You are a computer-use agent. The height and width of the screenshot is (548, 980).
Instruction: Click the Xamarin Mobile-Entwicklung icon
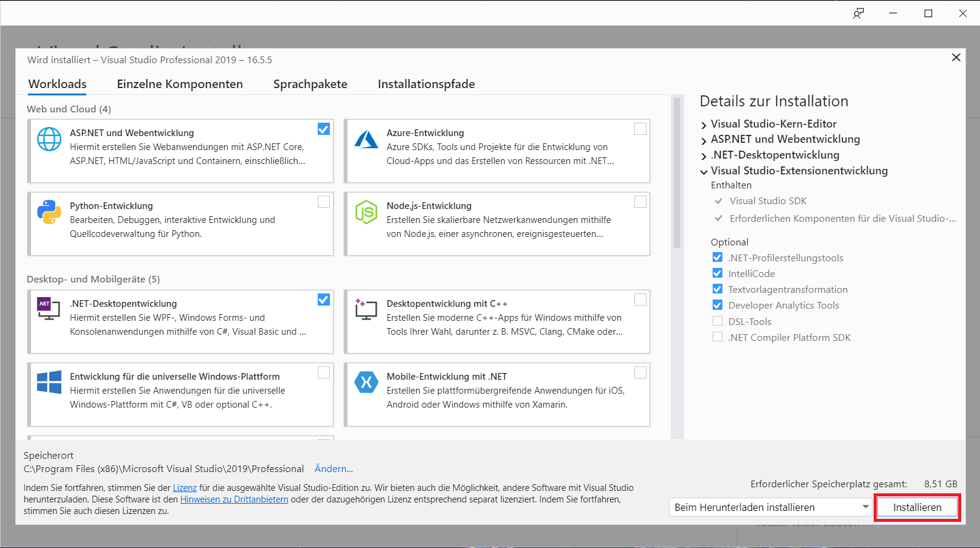pyautogui.click(x=366, y=382)
